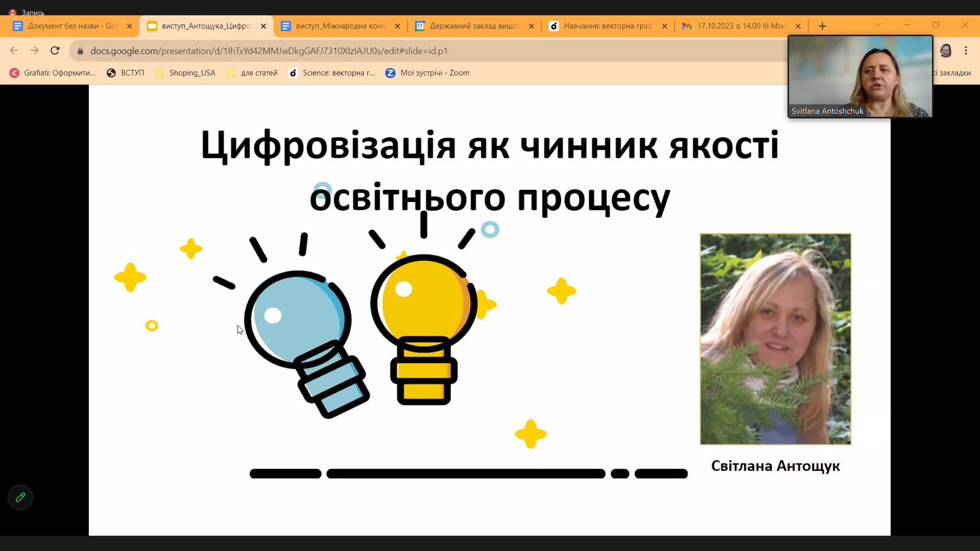
Task: Open the 'Shoping_USA' bookmark folder
Action: [x=186, y=73]
